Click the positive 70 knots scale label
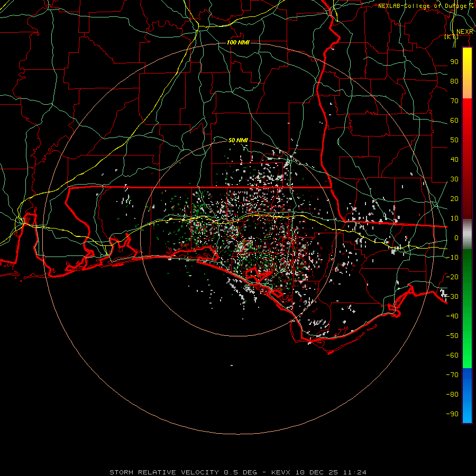 click(x=454, y=101)
